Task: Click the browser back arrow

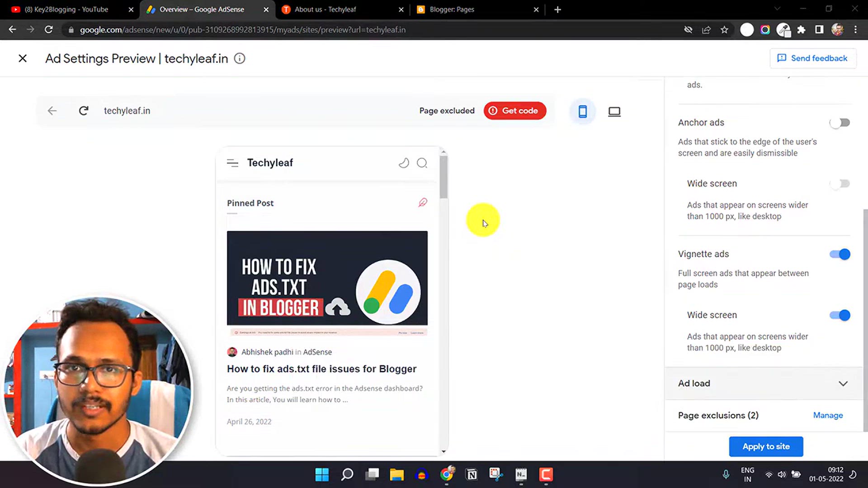Action: pyautogui.click(x=12, y=29)
